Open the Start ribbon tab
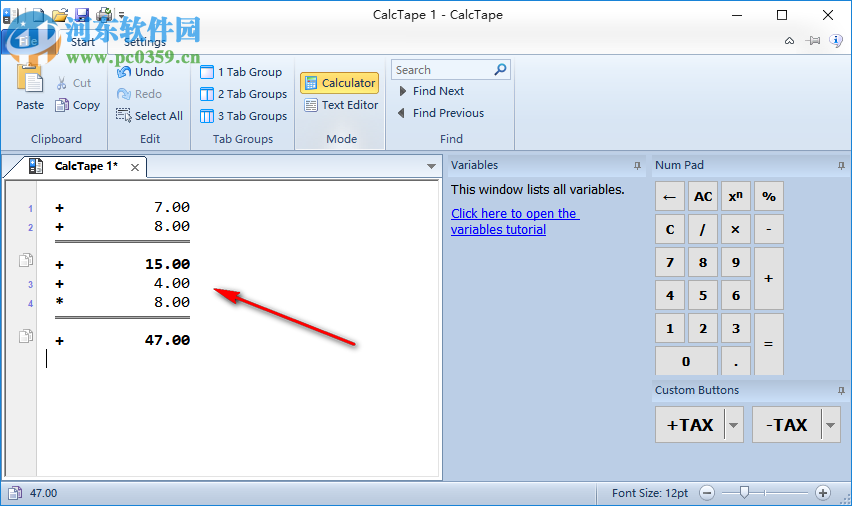The image size is (852, 506). 83,42
